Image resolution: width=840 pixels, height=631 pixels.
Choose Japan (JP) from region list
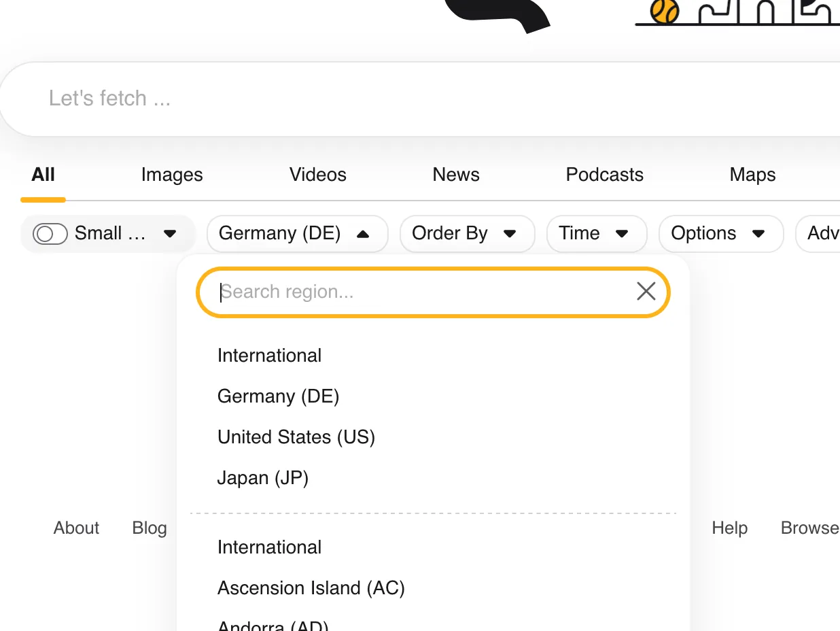point(263,477)
